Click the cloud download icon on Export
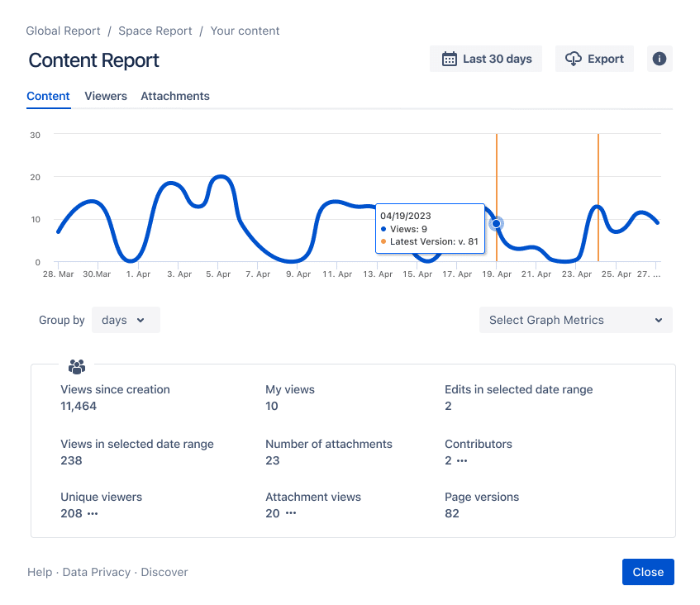 pos(574,59)
